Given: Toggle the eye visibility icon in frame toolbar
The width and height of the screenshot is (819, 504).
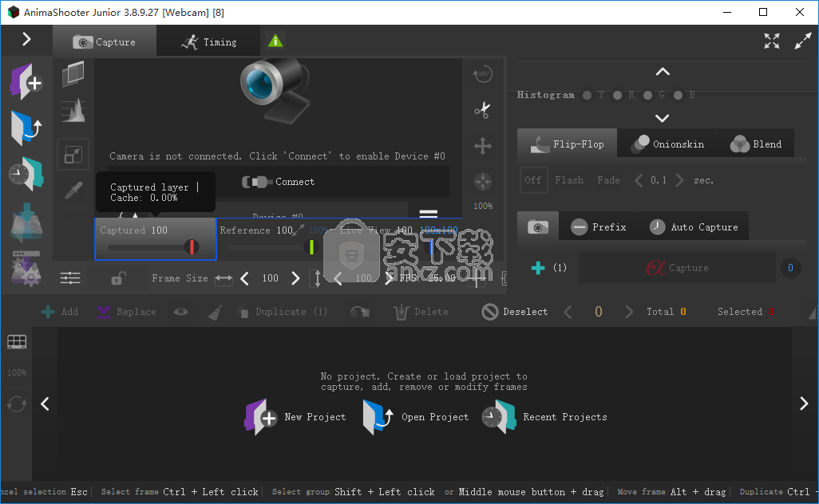Looking at the screenshot, I should click(x=180, y=312).
